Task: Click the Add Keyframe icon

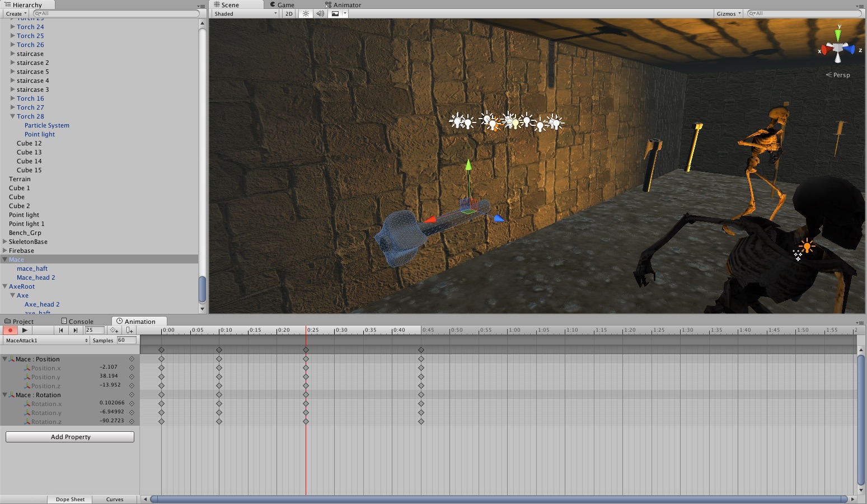Action: click(114, 331)
